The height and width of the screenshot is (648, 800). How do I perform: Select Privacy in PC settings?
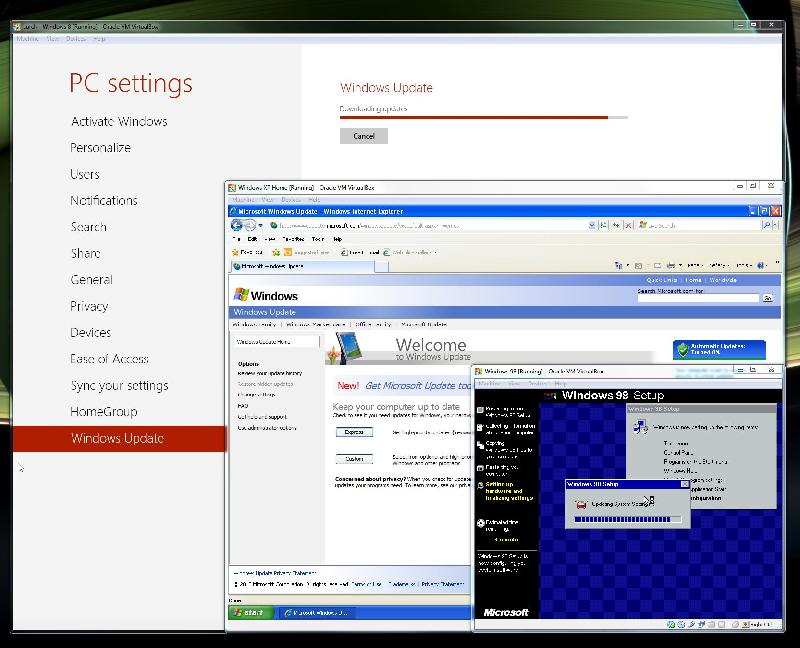tap(89, 306)
